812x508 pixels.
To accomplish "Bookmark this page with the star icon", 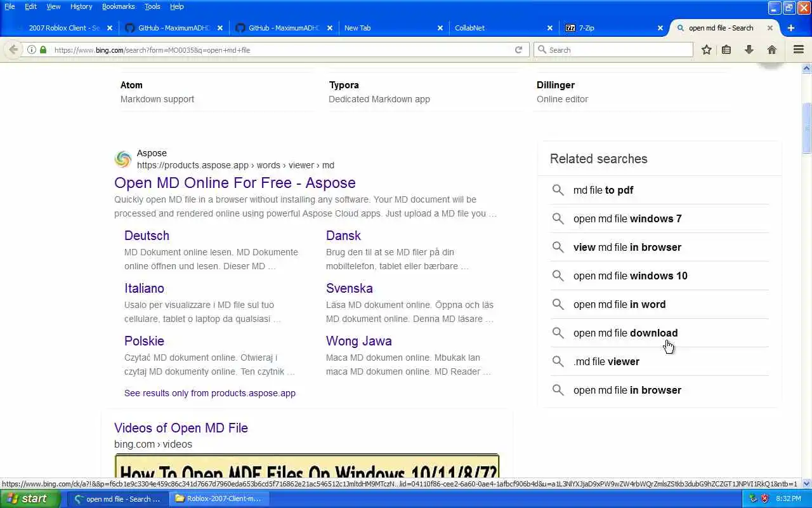I will pos(706,50).
